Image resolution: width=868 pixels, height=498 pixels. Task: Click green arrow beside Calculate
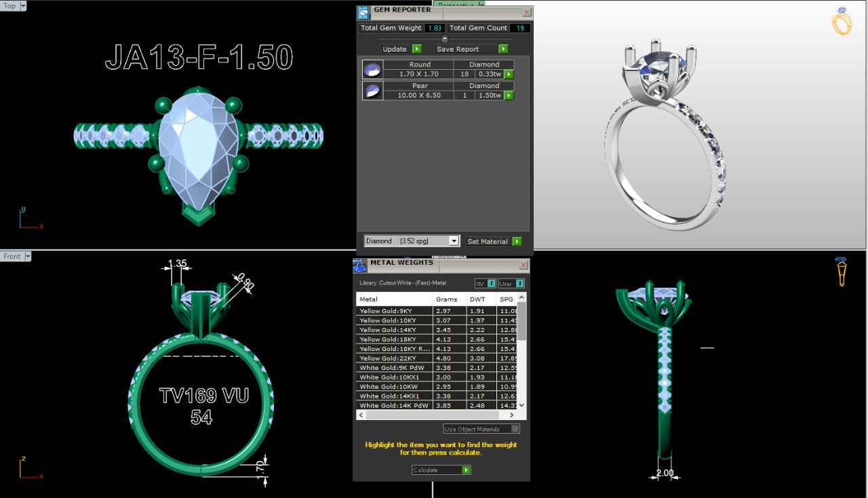[x=466, y=470]
